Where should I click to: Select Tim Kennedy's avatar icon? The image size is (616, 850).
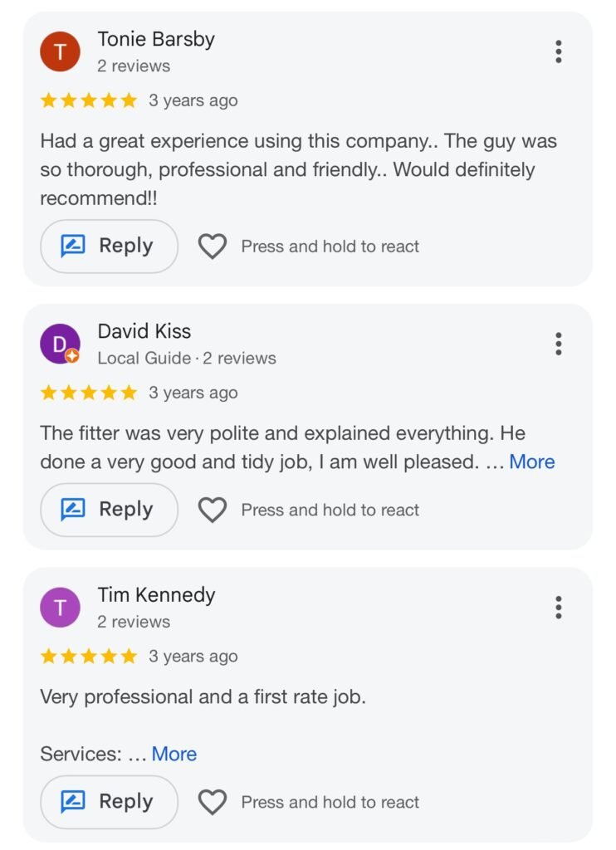coord(60,607)
